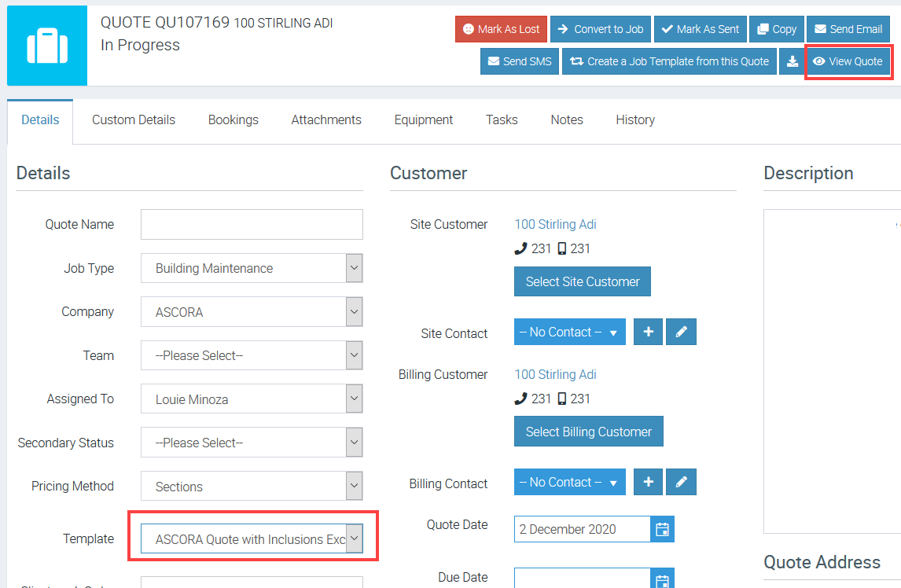
Task: Switch to the Custom Details tab
Action: [x=134, y=119]
